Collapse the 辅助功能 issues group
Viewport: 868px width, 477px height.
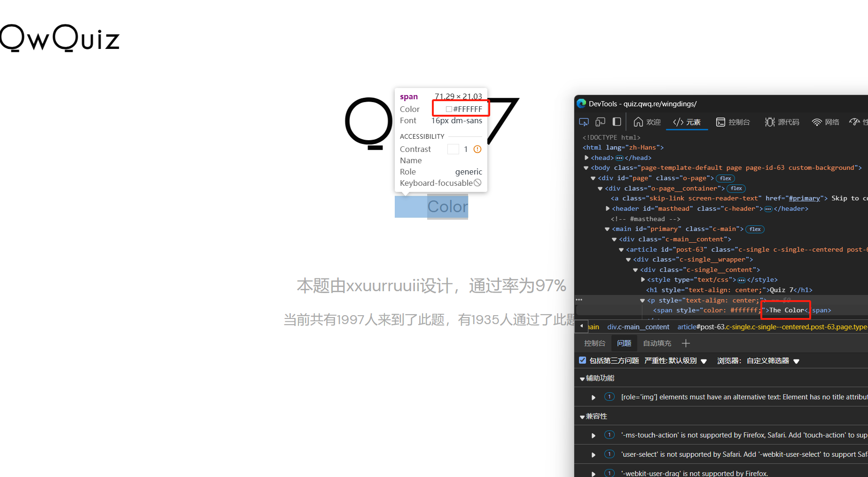(582, 379)
